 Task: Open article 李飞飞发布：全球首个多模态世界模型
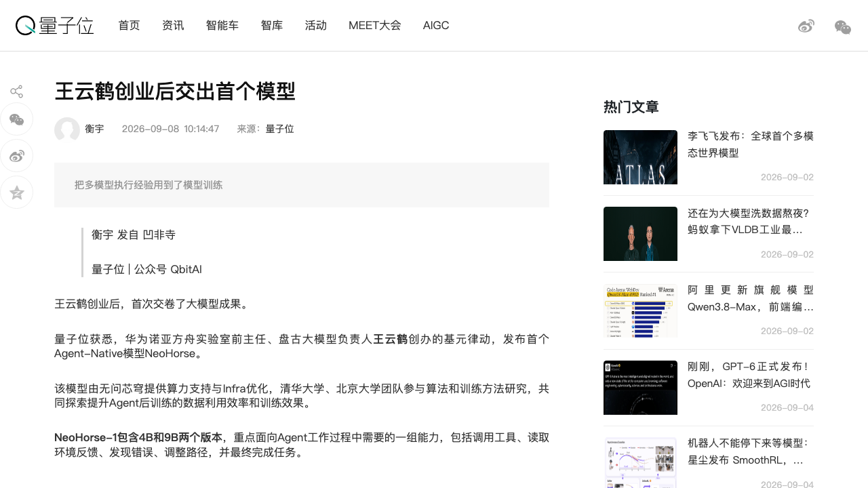[x=751, y=144]
